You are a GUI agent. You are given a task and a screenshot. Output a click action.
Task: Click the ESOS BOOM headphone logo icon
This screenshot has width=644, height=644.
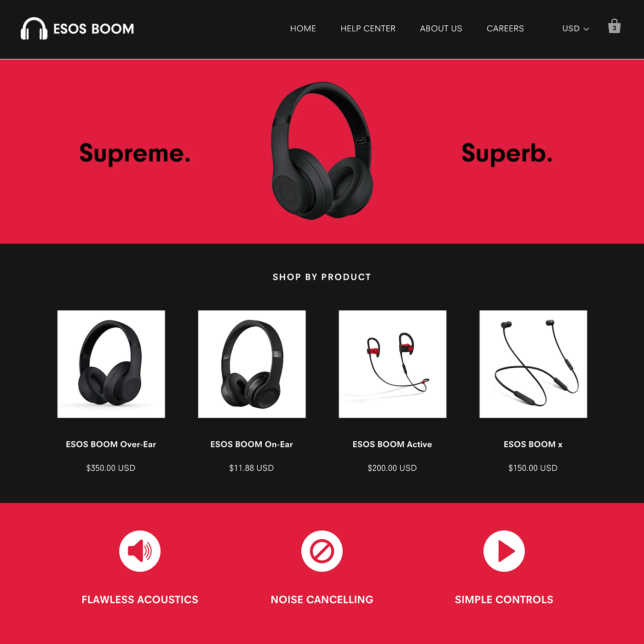coord(34,28)
